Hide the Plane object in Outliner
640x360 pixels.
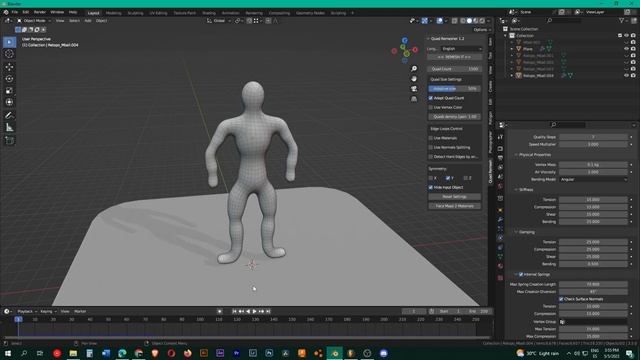pyautogui.click(x=626, y=49)
